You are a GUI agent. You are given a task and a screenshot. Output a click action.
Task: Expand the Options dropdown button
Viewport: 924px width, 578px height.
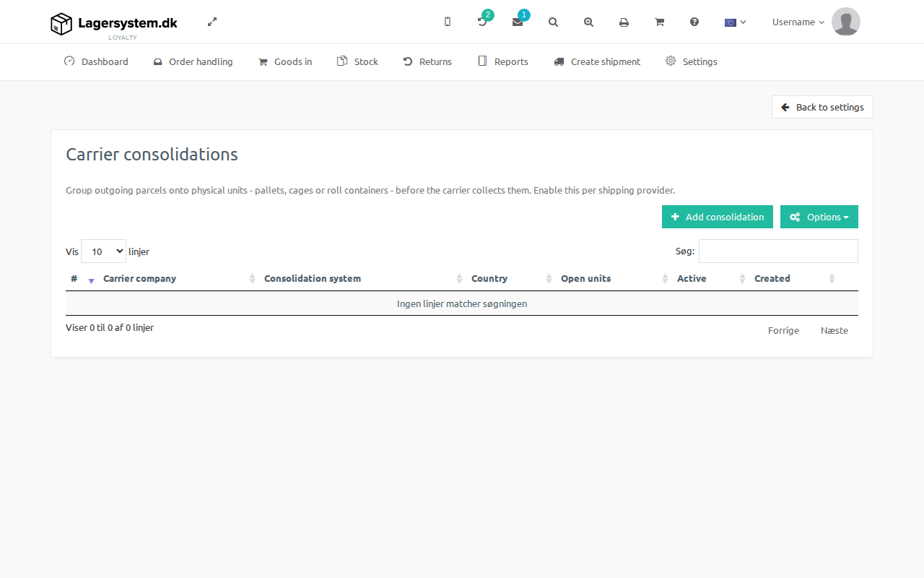pos(819,217)
